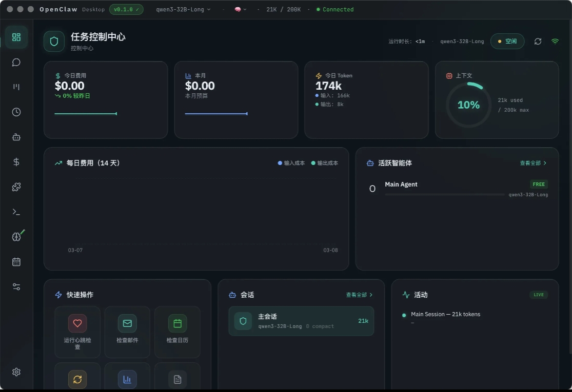Select the puzzle piece plugins icon
The height and width of the screenshot is (392, 572).
click(16, 187)
